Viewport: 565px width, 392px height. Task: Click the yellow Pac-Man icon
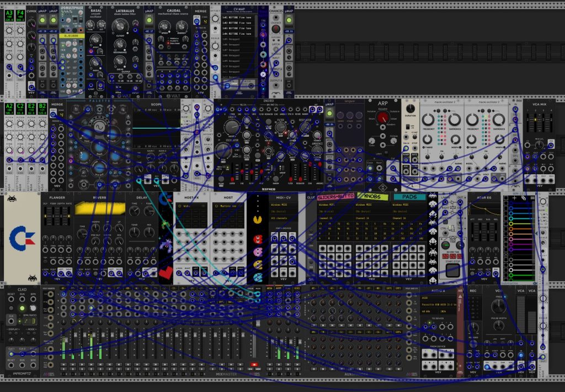tap(257, 219)
